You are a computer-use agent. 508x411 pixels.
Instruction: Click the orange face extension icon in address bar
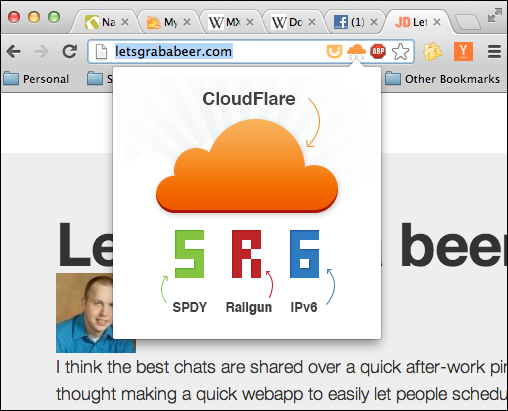pos(334,52)
